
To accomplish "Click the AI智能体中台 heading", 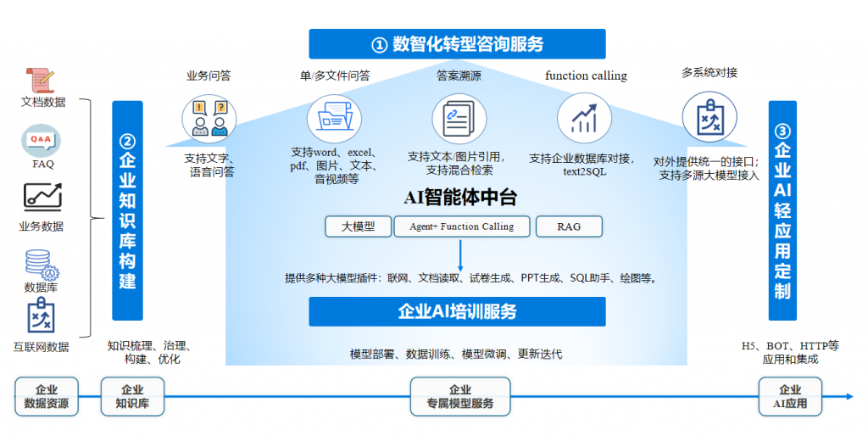I will click(x=460, y=197).
